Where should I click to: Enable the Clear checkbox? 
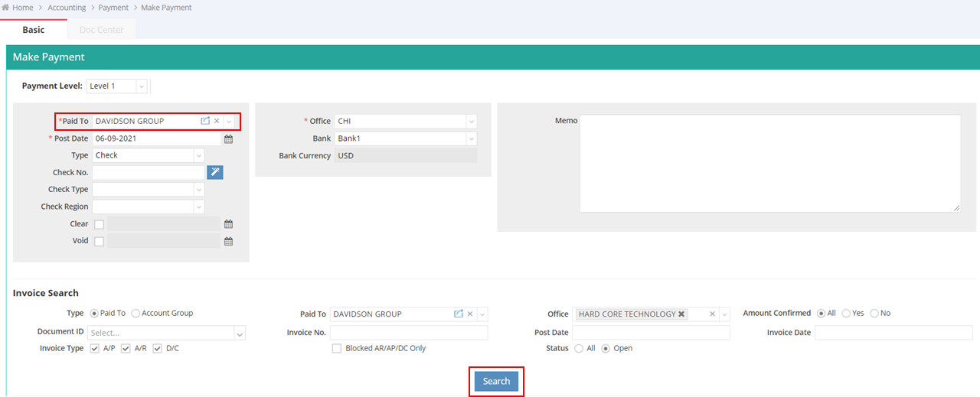pyautogui.click(x=99, y=224)
